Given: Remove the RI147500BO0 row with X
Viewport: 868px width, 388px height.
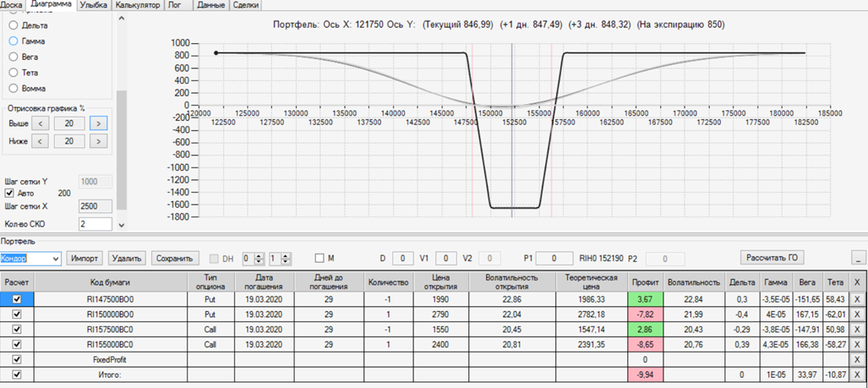Looking at the screenshot, I should [857, 299].
